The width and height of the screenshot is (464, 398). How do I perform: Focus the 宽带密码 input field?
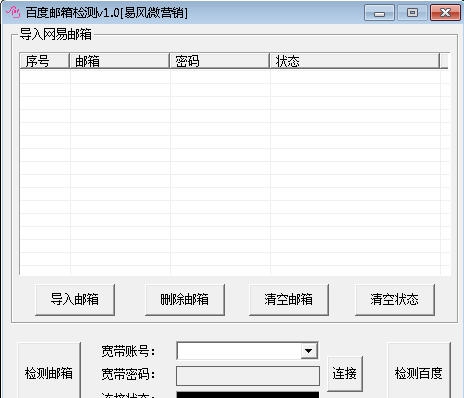(248, 376)
